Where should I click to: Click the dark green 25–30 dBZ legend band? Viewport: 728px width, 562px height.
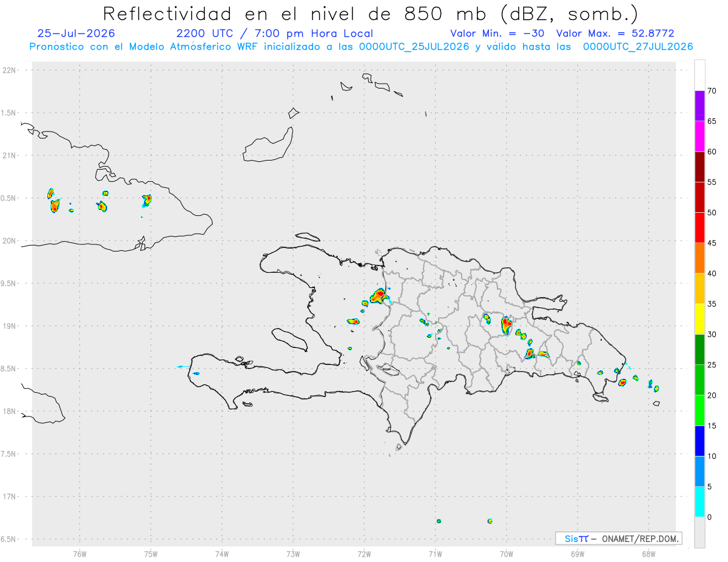(x=699, y=349)
